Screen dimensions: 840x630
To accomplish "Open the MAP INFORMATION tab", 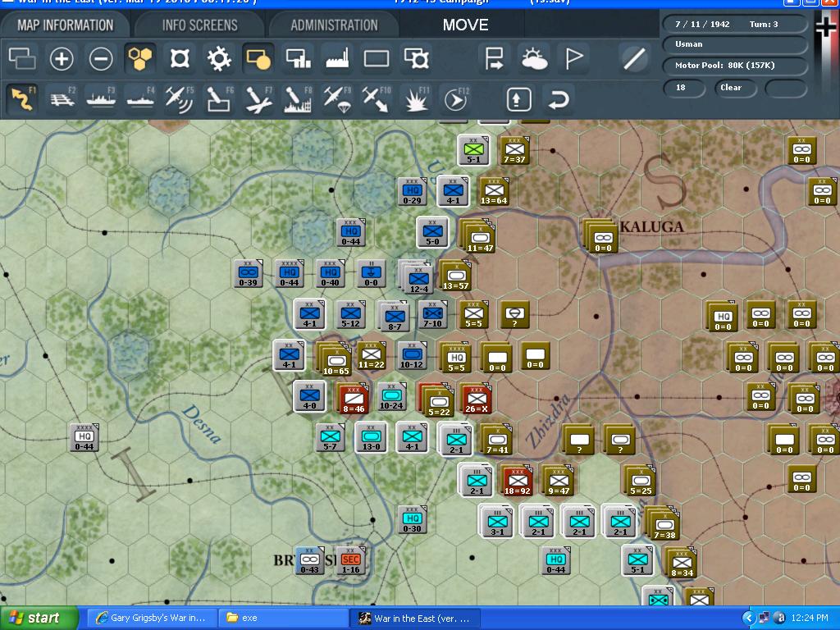I will click(x=66, y=25).
